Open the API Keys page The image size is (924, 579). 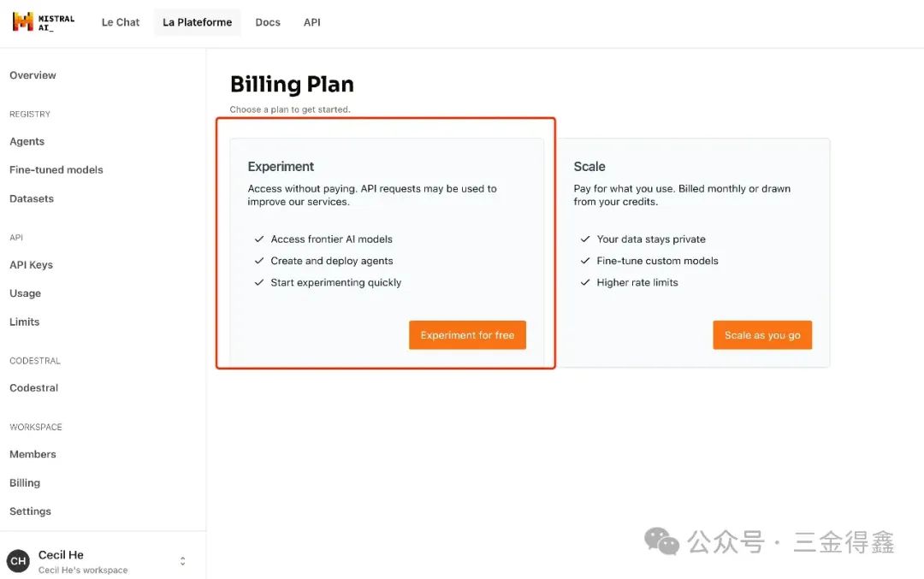31,264
